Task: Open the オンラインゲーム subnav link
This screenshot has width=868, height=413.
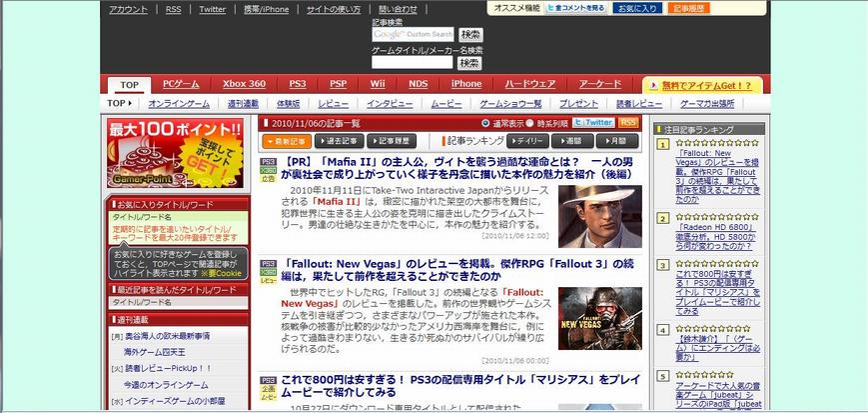Action: (x=179, y=104)
